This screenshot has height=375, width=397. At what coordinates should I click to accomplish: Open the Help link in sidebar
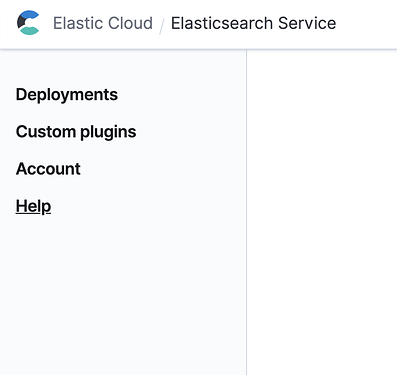click(33, 206)
